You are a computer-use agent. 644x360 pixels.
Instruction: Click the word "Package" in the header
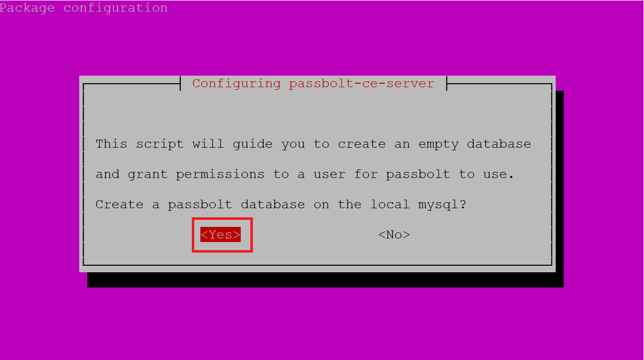[x=27, y=8]
